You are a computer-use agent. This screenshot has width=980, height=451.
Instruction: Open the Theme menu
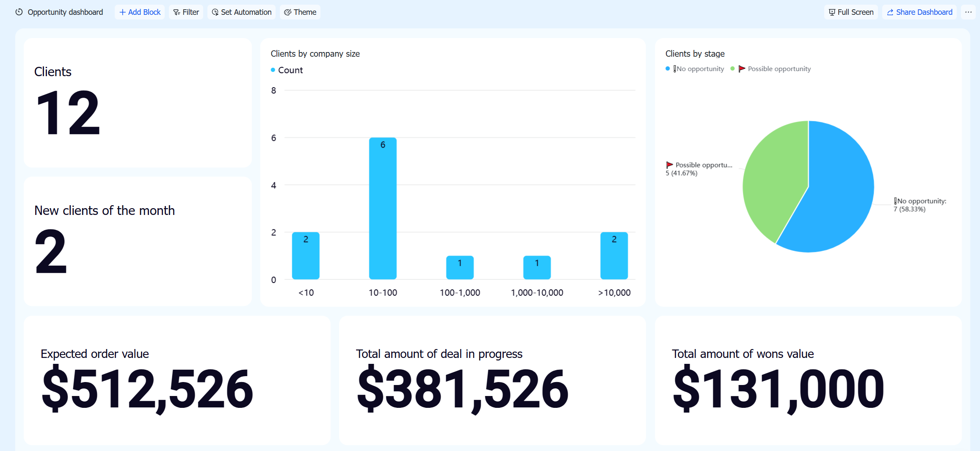(300, 12)
